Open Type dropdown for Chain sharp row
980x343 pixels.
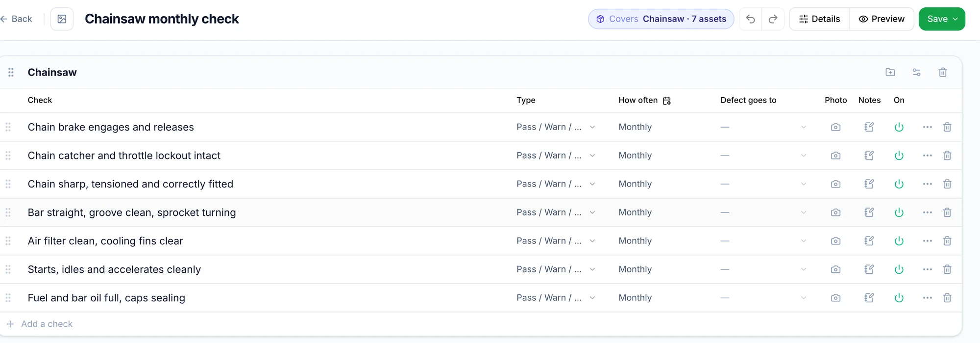click(x=556, y=184)
